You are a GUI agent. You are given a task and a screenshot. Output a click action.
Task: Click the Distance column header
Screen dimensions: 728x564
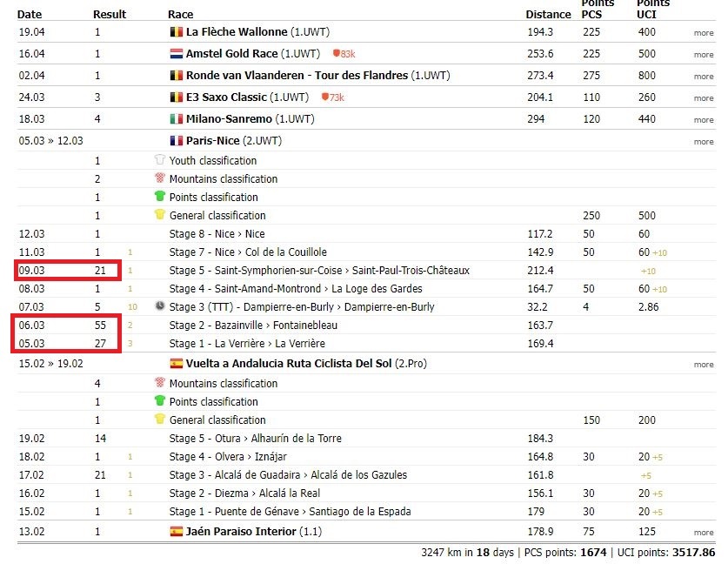tap(548, 15)
